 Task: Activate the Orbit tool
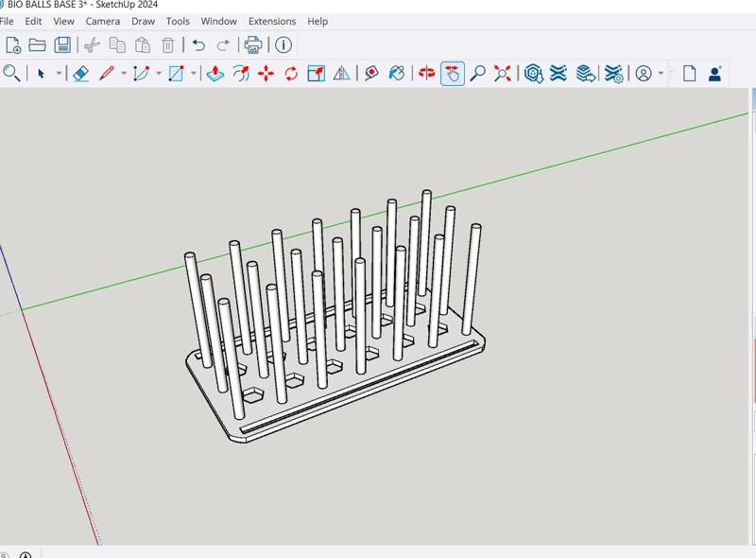427,74
